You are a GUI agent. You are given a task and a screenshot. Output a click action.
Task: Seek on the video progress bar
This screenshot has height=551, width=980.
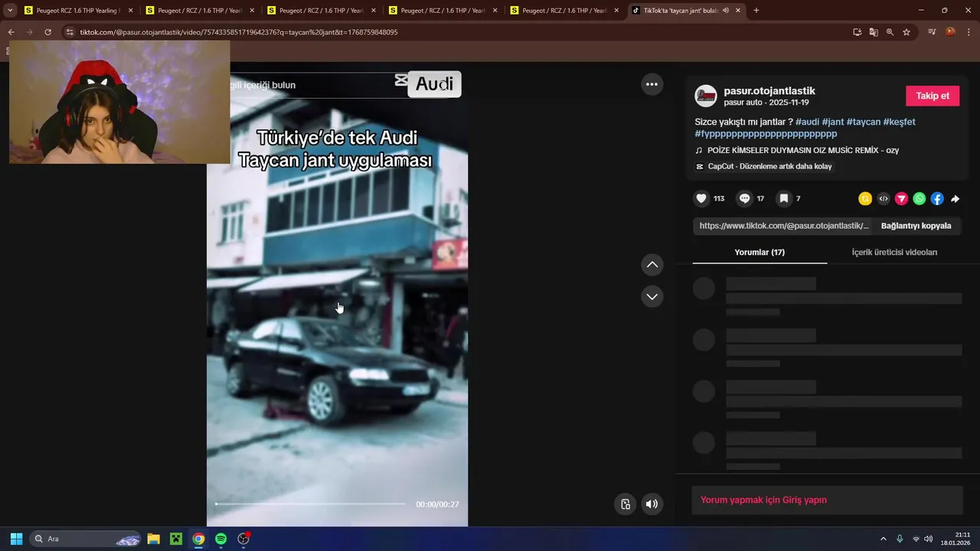tap(310, 504)
